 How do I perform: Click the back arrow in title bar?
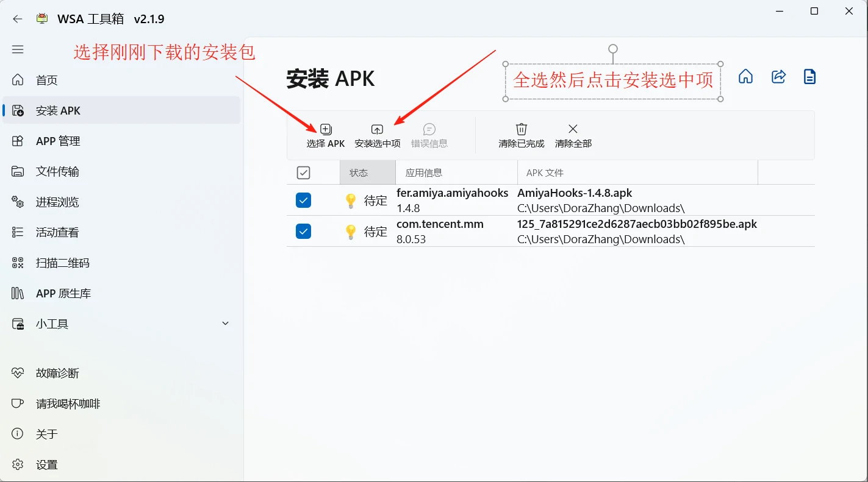coord(18,19)
